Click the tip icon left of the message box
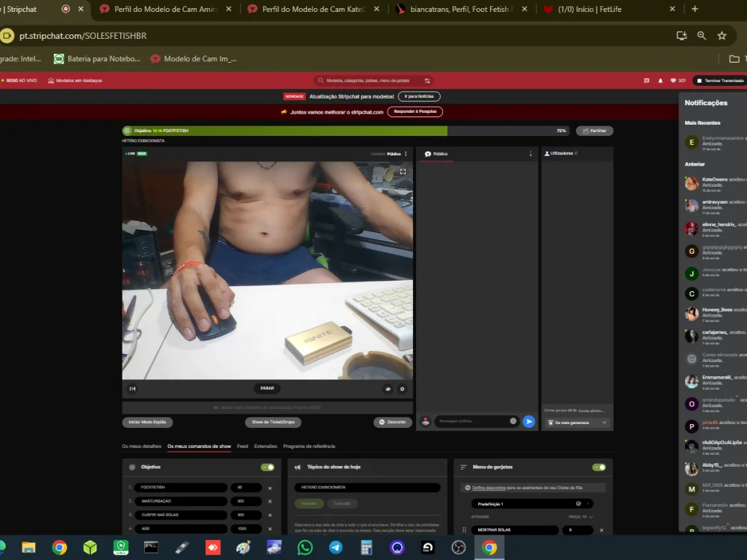Screen dimensions: 747x560 (x=424, y=421)
